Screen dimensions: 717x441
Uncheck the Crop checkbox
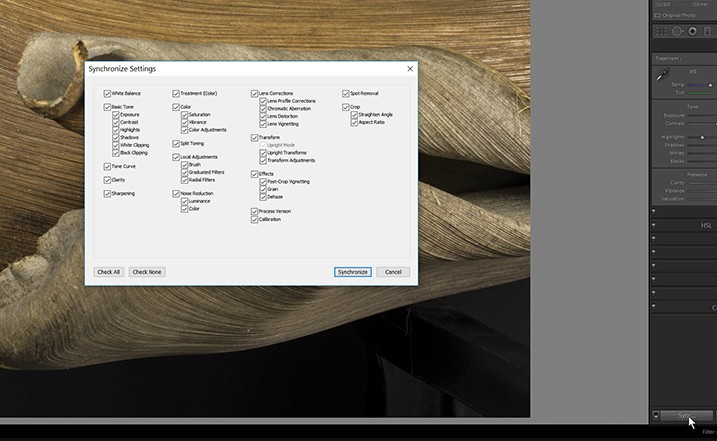click(x=346, y=107)
